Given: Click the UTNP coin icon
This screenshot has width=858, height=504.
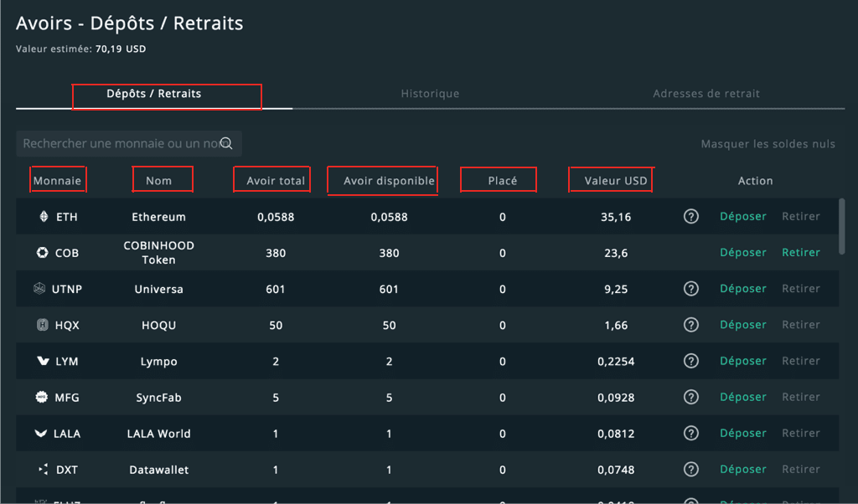Looking at the screenshot, I should point(39,289).
